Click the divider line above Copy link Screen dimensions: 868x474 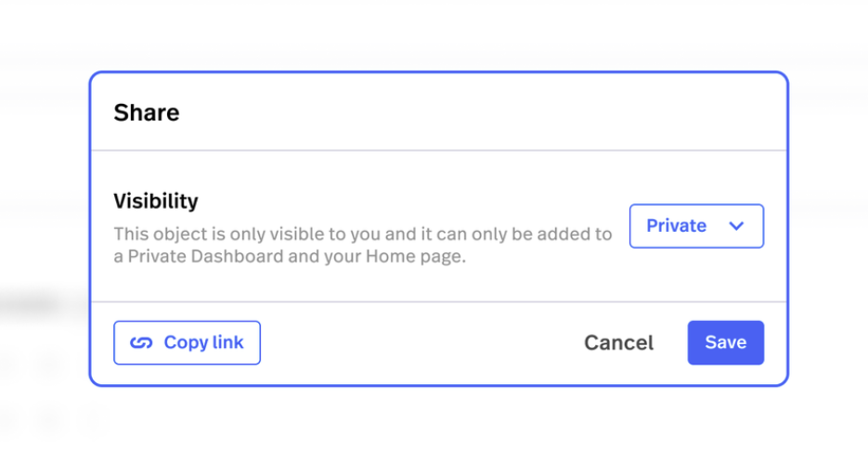tap(438, 301)
